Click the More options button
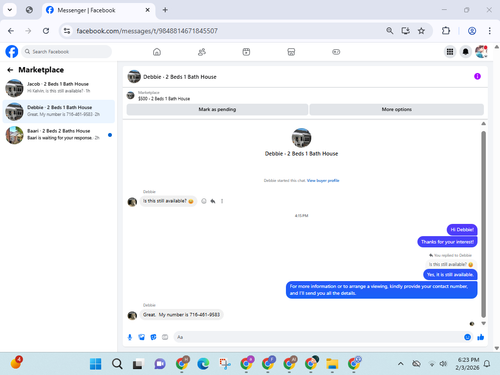The height and width of the screenshot is (375, 500). pyautogui.click(x=397, y=109)
